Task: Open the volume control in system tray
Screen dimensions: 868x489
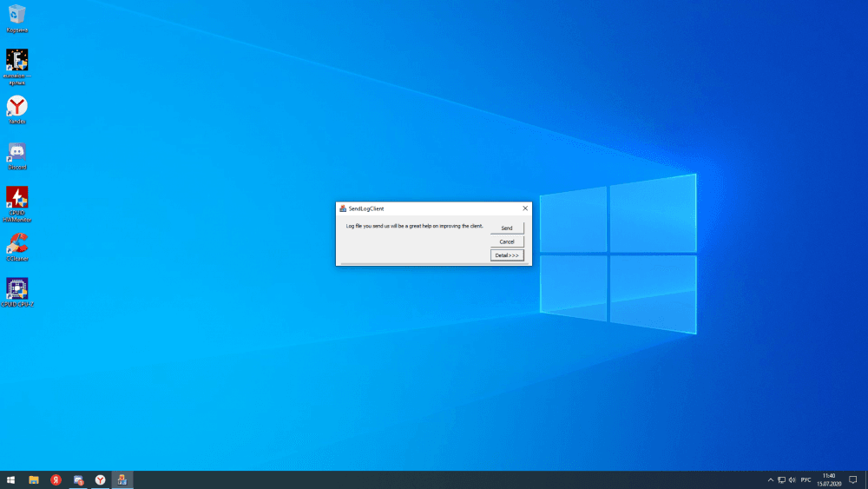Action: coord(792,479)
